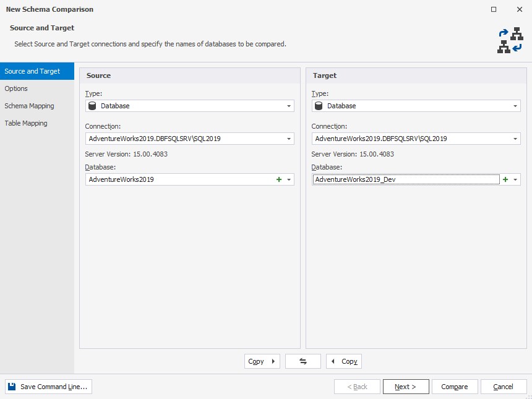
Task: Click the green plus icon beside Target database
Action: point(505,179)
